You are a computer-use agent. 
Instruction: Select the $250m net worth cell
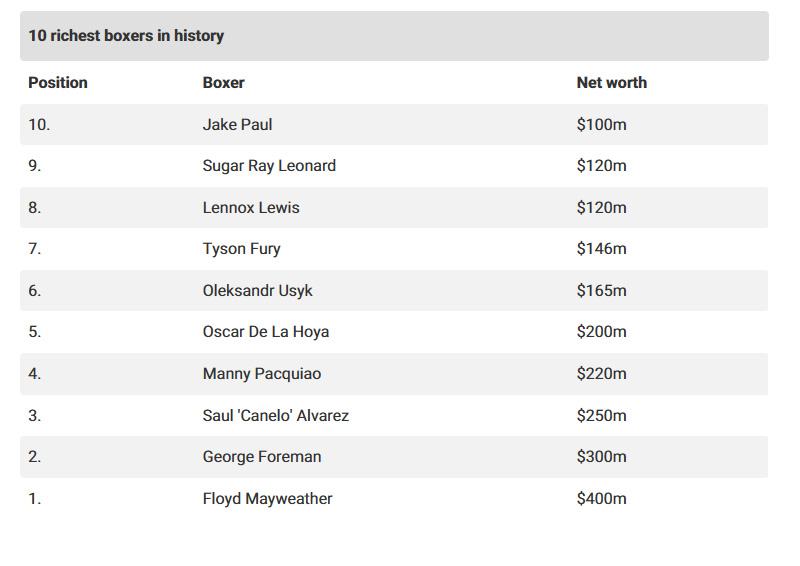(601, 415)
